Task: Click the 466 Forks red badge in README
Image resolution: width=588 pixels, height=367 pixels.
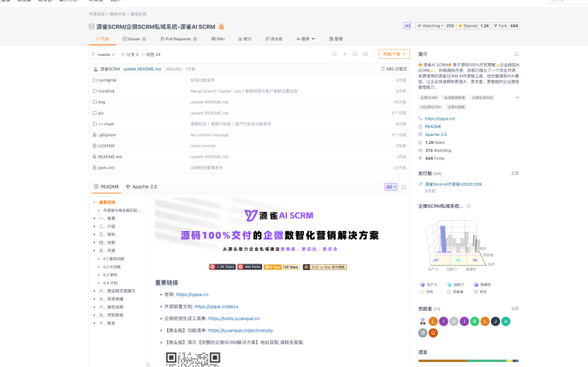Action: [x=250, y=267]
